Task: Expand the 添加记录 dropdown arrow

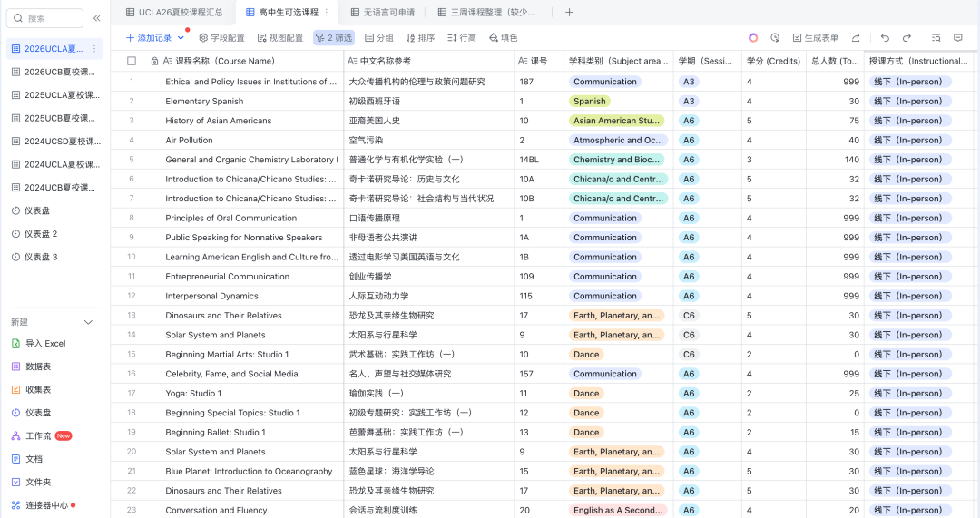Action: pos(181,38)
